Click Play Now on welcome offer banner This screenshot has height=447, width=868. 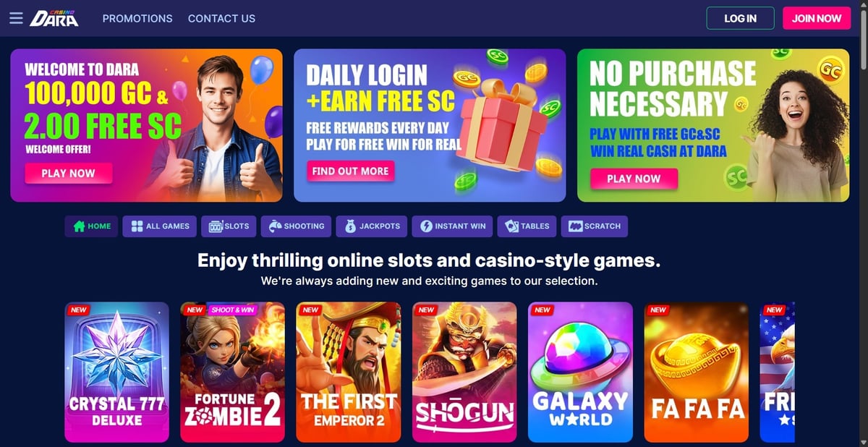click(x=69, y=173)
